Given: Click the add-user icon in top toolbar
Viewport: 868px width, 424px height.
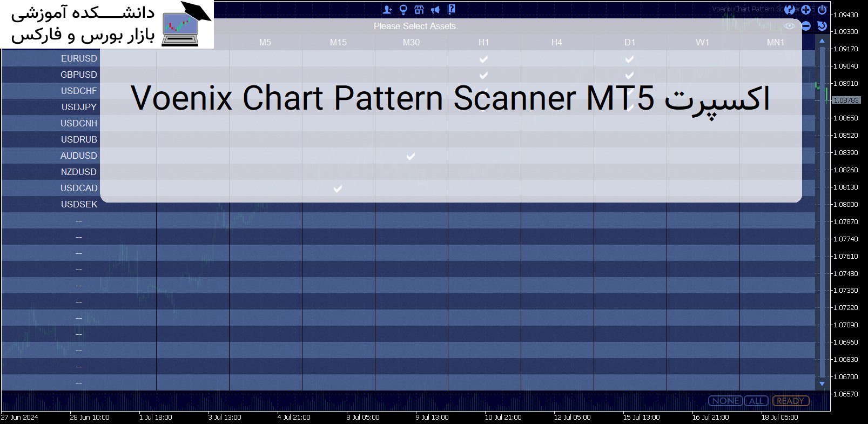Looking at the screenshot, I should pos(387,10).
